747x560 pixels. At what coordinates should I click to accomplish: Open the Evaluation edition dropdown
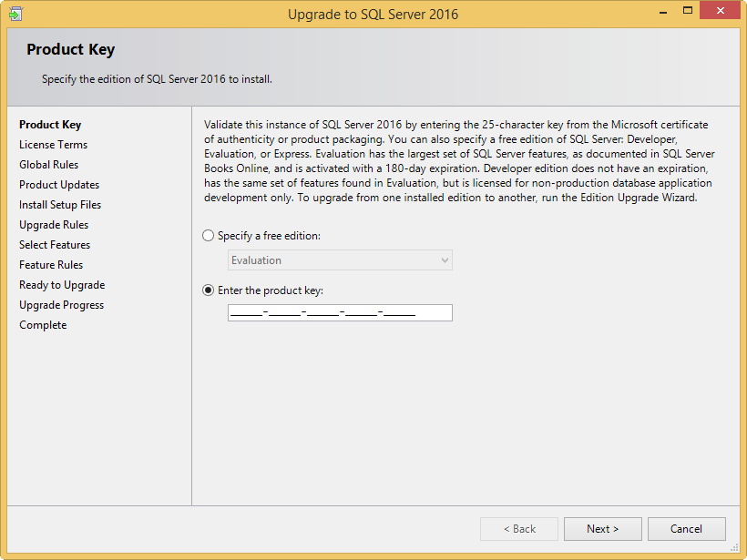pyautogui.click(x=340, y=260)
